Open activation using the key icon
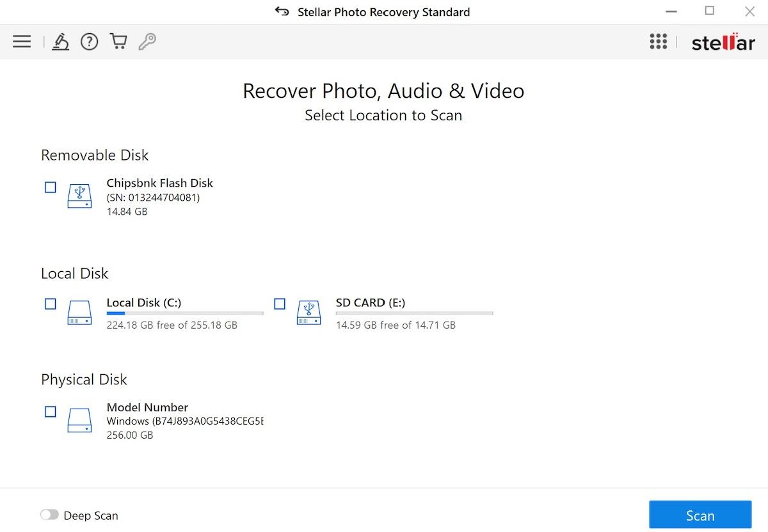Viewport: 768px width, 532px height. (x=147, y=41)
